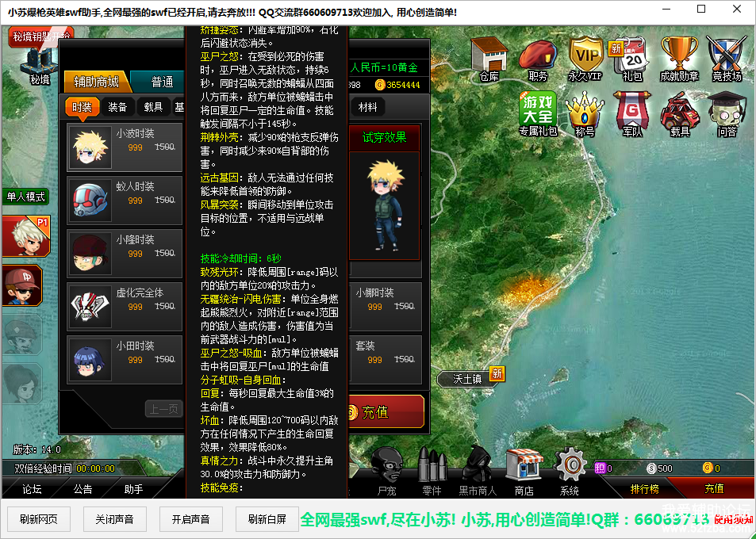Click the 版本: 14.0 version label
This screenshot has width=756, height=539.
[x=36, y=449]
